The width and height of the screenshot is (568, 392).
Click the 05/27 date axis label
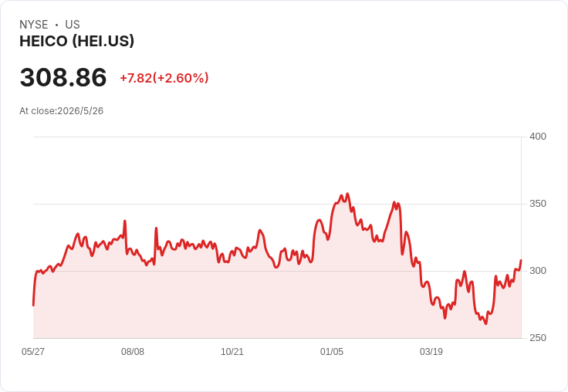33,352
